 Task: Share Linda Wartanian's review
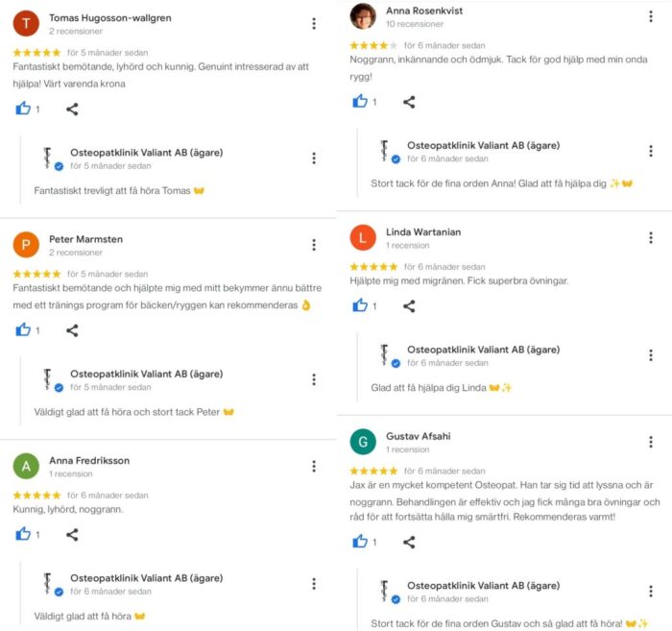click(x=409, y=306)
